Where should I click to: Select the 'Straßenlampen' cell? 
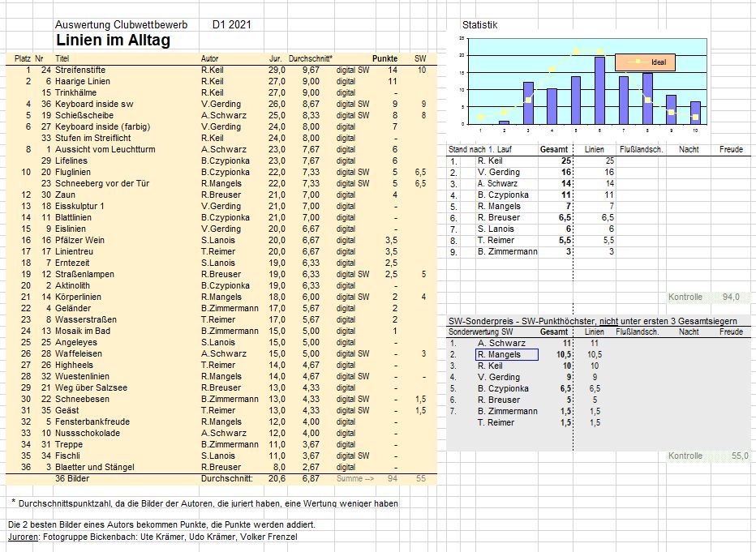(x=84, y=274)
